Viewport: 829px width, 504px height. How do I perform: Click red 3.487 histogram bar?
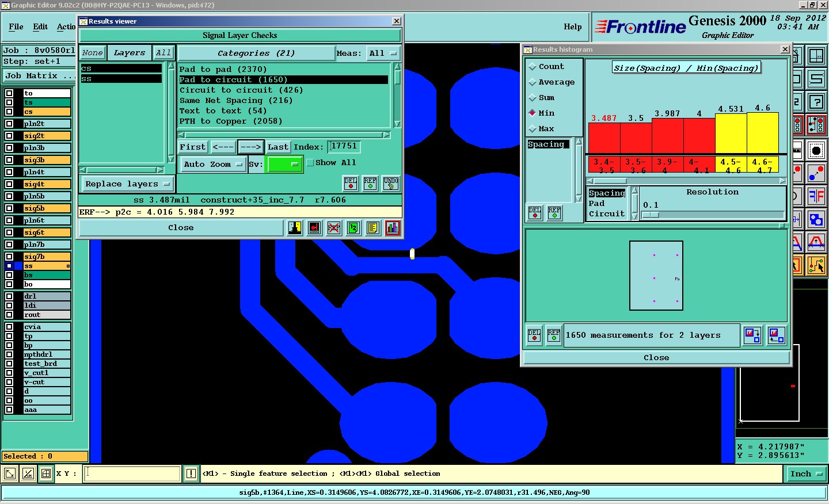coord(604,138)
